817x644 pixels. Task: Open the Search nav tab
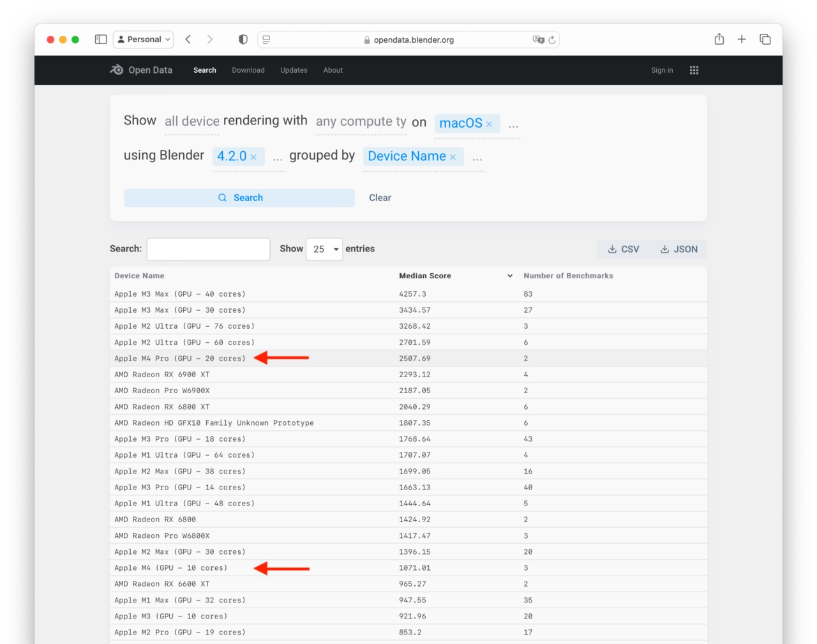pyautogui.click(x=205, y=70)
